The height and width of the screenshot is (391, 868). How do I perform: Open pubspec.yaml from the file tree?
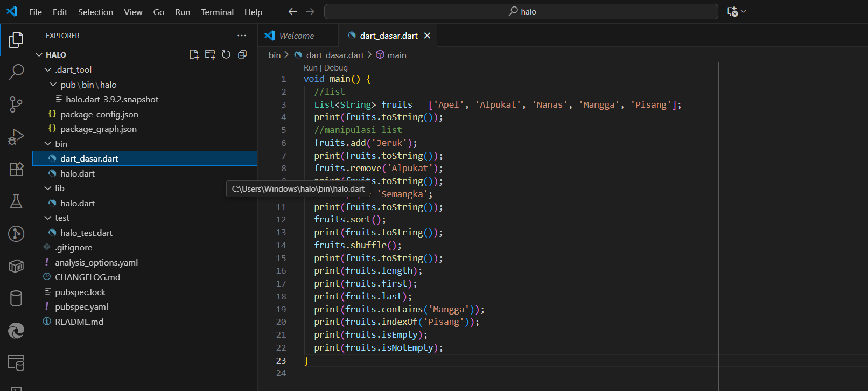pos(81,307)
